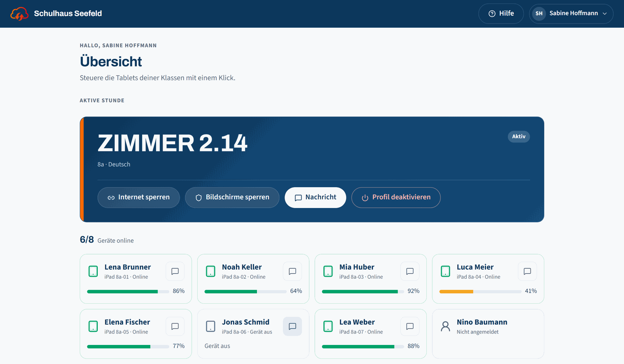Image resolution: width=624 pixels, height=364 pixels.
Task: Click "Gerät aus" status below Jonas Schmid's battery area
Action: pyautogui.click(x=217, y=346)
